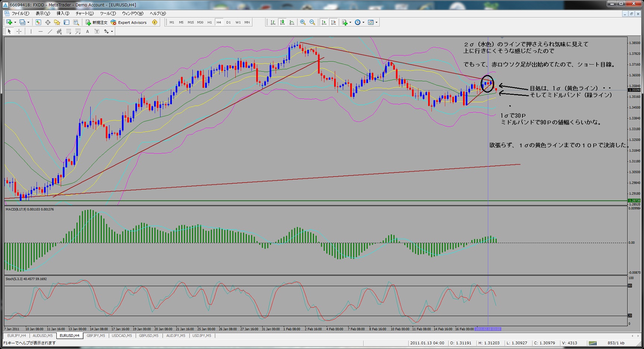The image size is (644, 349).
Task: Toggle the chart shift button
Action: (x=333, y=22)
